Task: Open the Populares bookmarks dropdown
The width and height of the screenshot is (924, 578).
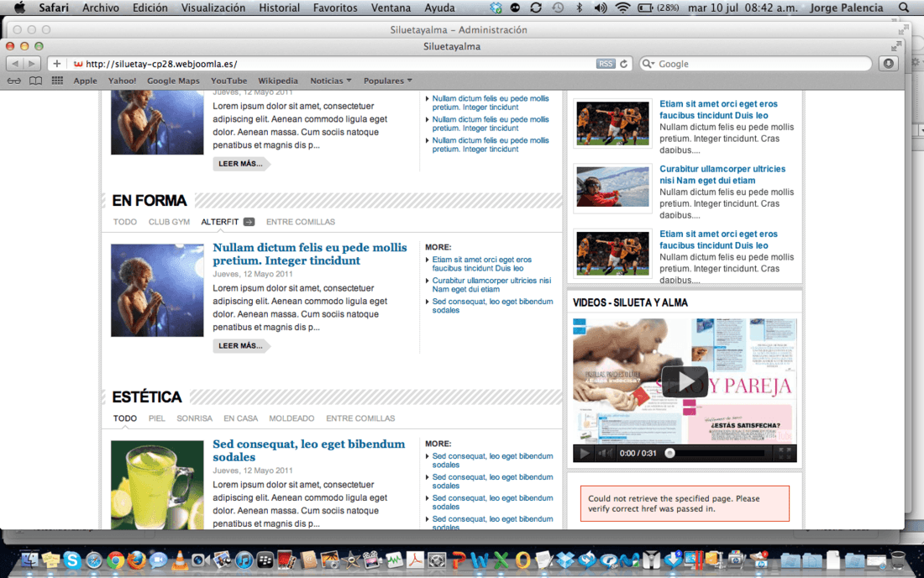Action: [x=388, y=81]
